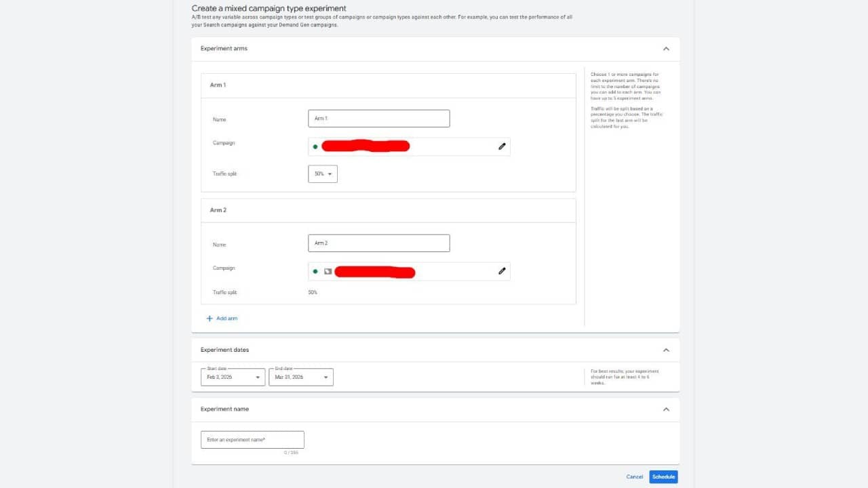This screenshot has width=868, height=488.
Task: Open the Start date picker
Action: pyautogui.click(x=233, y=377)
